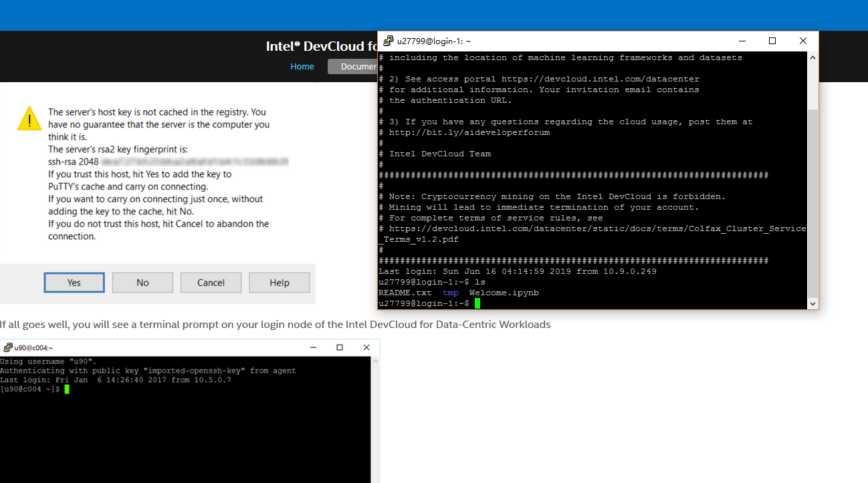Click the "Intel® DevCloud" page heading
Screen dimensions: 868x483
coord(322,46)
